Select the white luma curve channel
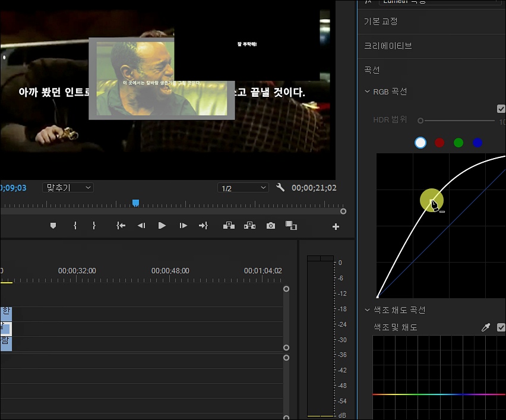 [420, 143]
